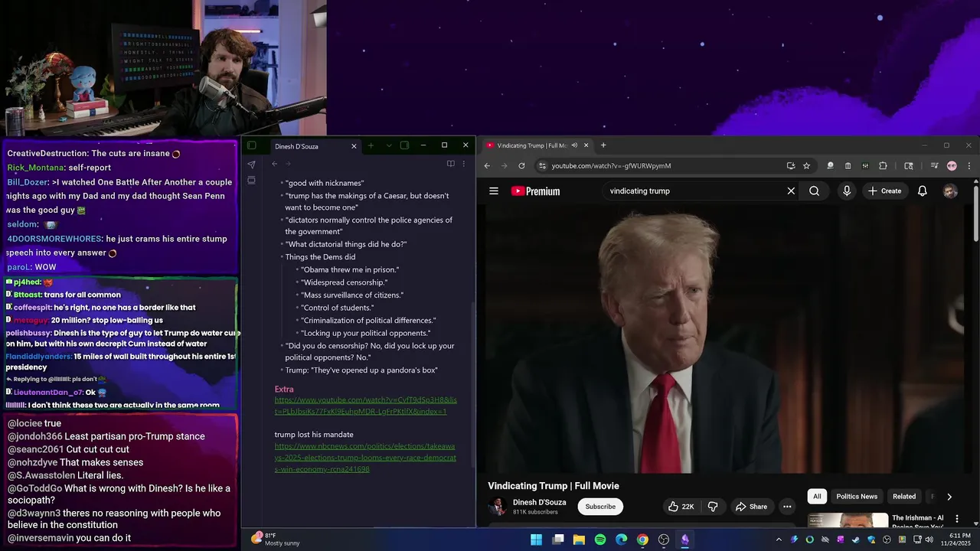Open Spotify from taskbar
The width and height of the screenshot is (980, 551).
(x=600, y=540)
